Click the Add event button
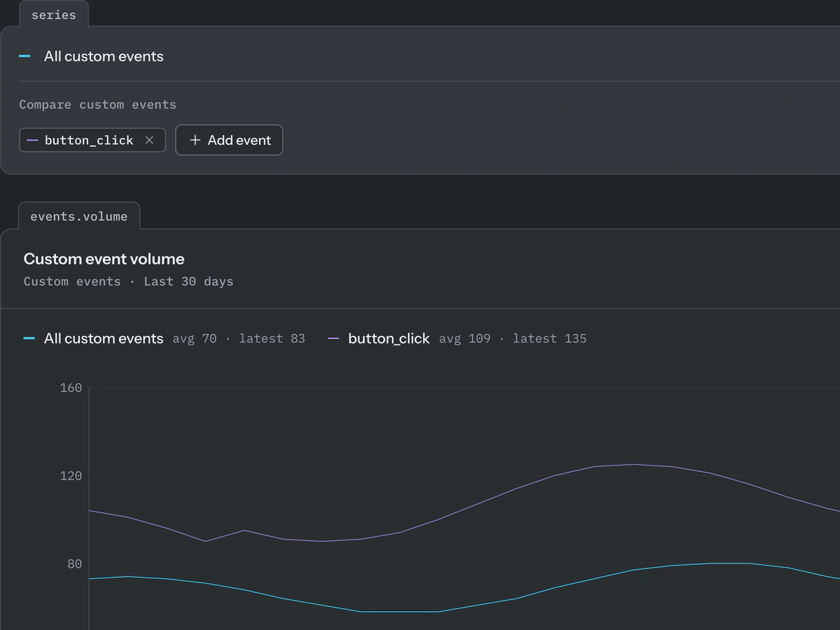Viewport: 840px width, 630px height. [229, 140]
